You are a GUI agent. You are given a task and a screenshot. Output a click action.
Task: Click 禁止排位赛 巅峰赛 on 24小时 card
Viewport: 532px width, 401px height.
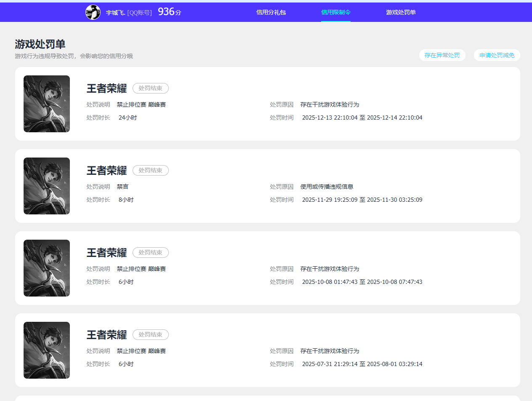tap(141, 104)
